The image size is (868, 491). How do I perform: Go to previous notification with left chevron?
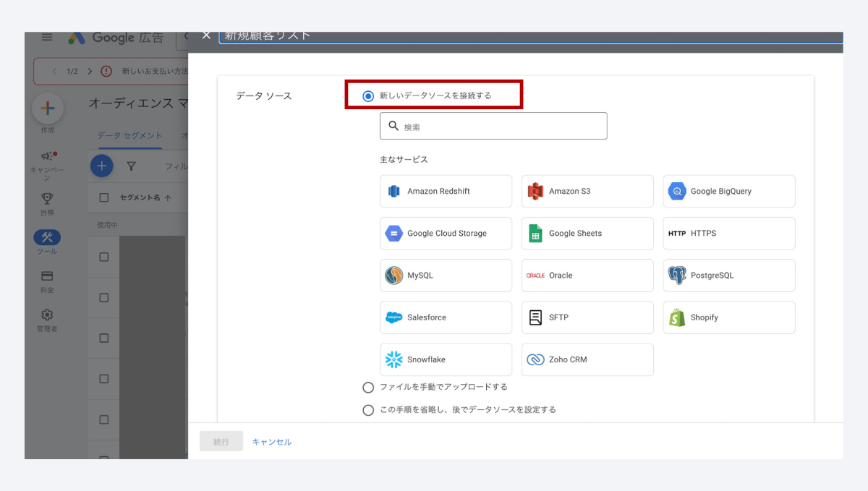(54, 72)
